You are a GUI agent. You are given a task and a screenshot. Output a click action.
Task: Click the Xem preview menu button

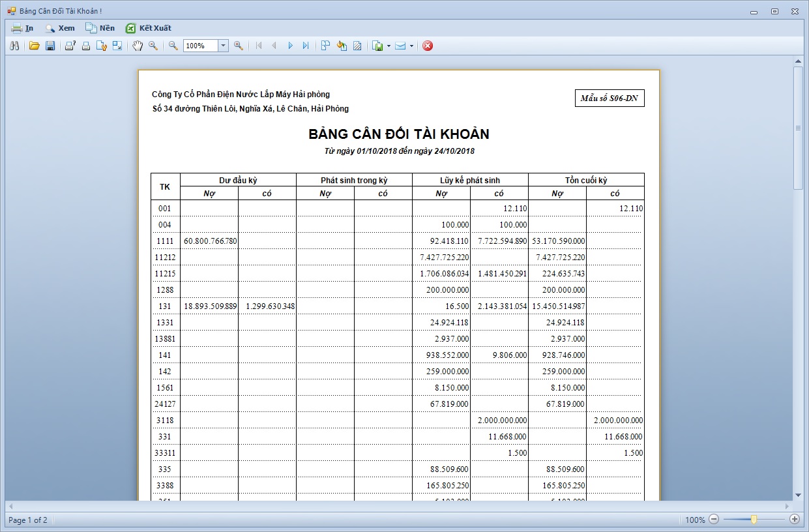59,28
